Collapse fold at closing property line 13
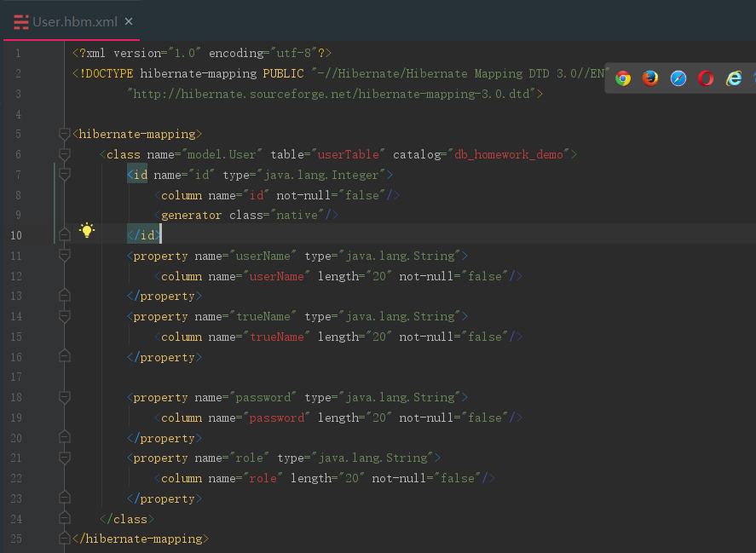This screenshot has width=756, height=553. 64,296
